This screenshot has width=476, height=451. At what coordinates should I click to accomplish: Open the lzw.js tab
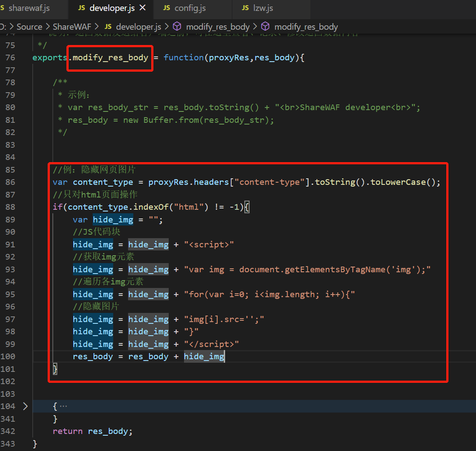pyautogui.click(x=263, y=8)
